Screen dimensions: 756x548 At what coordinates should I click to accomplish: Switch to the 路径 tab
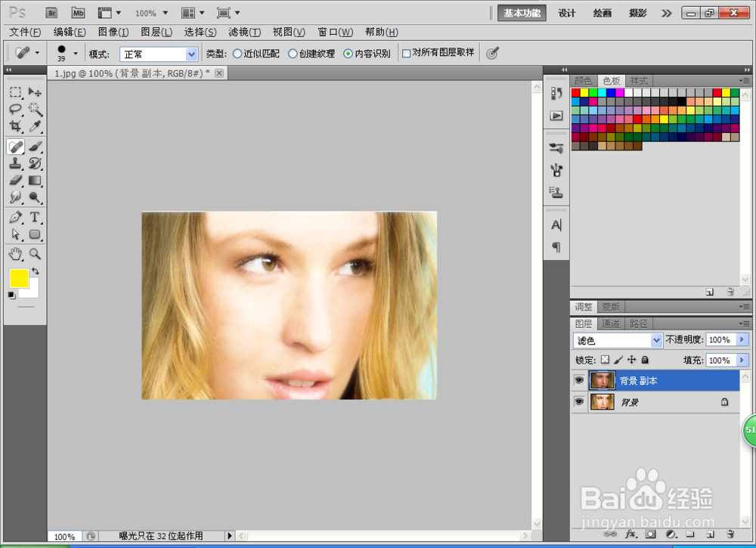click(639, 324)
